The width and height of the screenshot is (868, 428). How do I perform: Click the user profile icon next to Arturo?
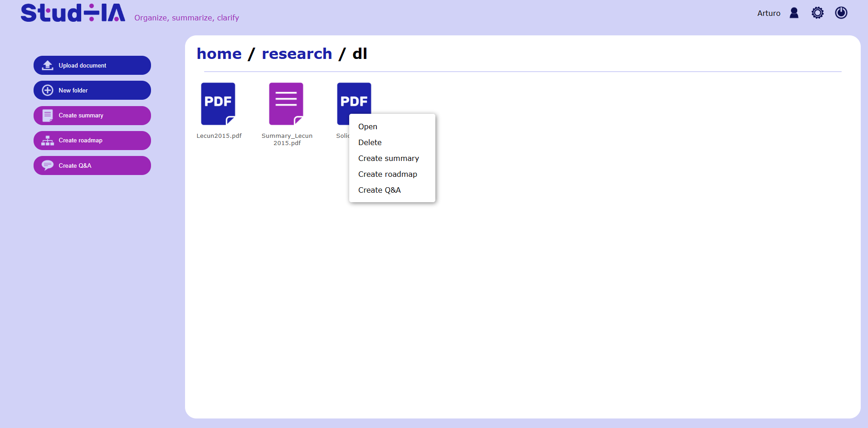pos(794,13)
